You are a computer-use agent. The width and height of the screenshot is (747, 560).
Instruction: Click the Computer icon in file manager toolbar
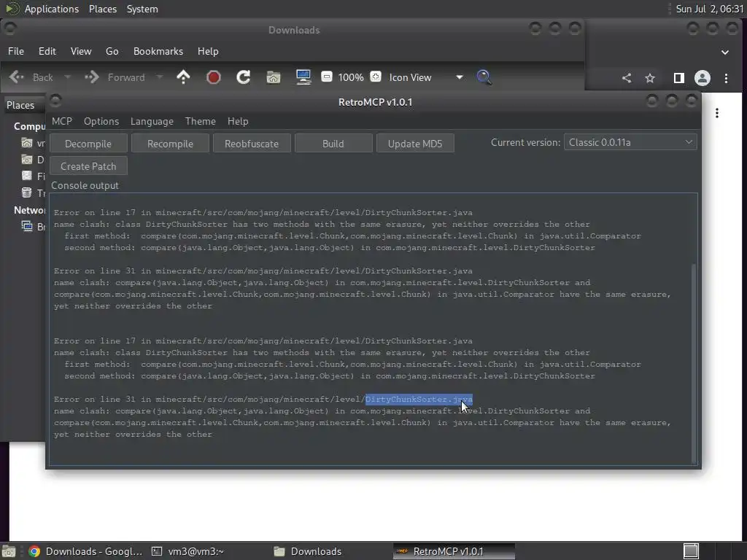pos(303,77)
